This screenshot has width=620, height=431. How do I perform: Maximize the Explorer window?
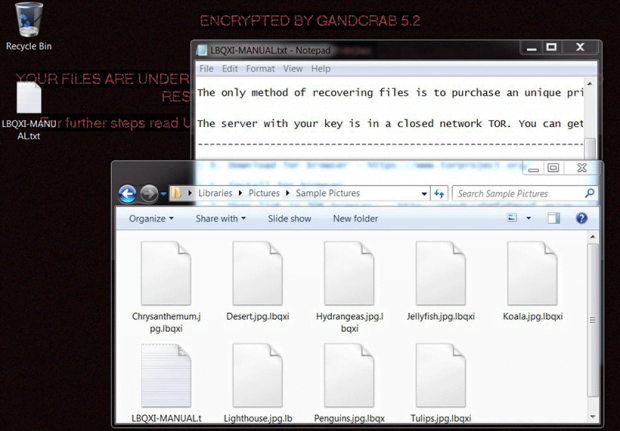553,168
